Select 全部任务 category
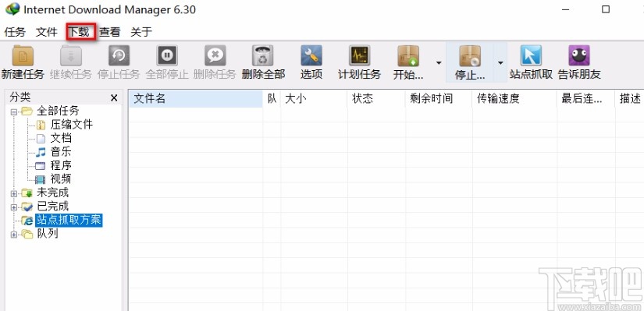The width and height of the screenshot is (644, 311). coord(58,111)
